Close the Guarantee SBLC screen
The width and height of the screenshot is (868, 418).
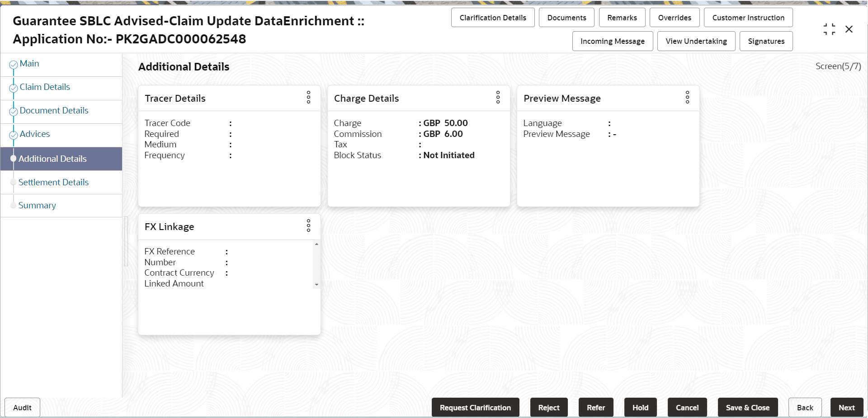pyautogui.click(x=849, y=29)
